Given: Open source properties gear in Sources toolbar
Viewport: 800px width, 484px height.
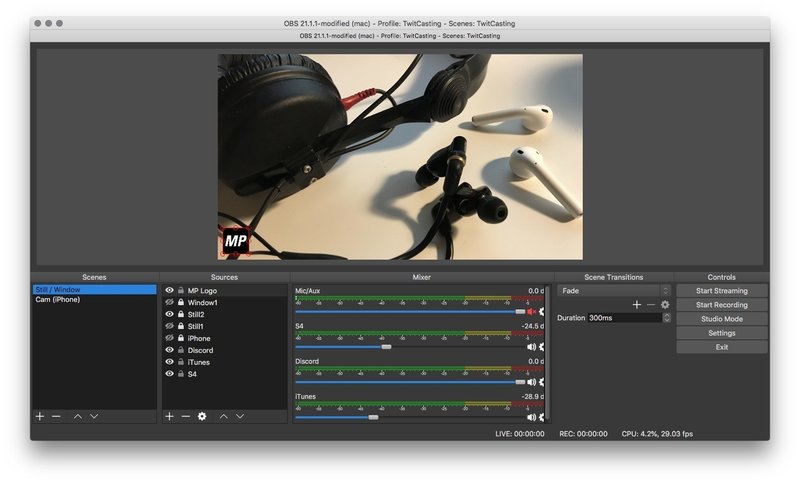Looking at the screenshot, I should (x=202, y=417).
